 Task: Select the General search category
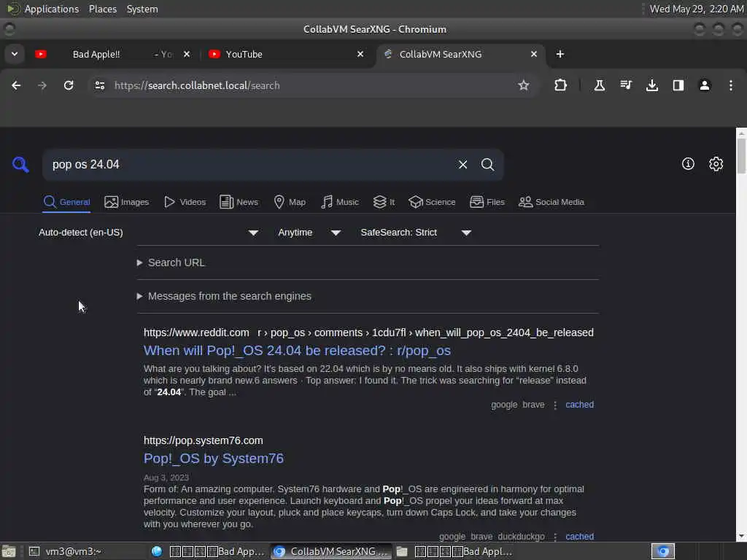[66, 202]
